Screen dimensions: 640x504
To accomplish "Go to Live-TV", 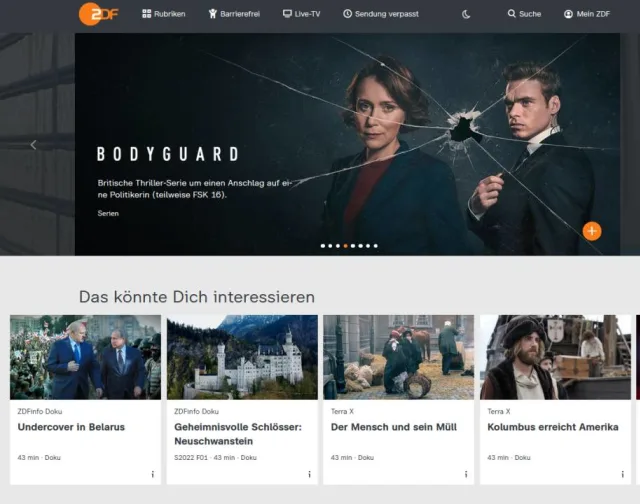I will (x=301, y=14).
